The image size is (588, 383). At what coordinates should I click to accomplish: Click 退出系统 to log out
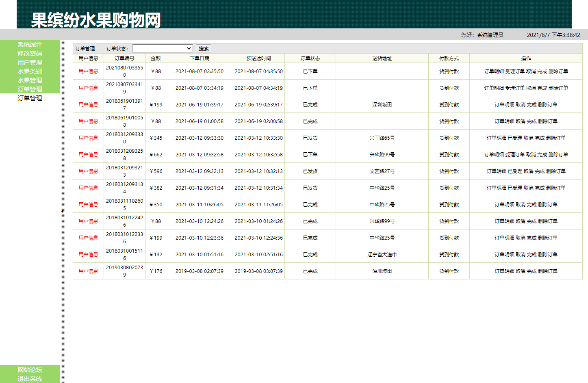coord(30,379)
